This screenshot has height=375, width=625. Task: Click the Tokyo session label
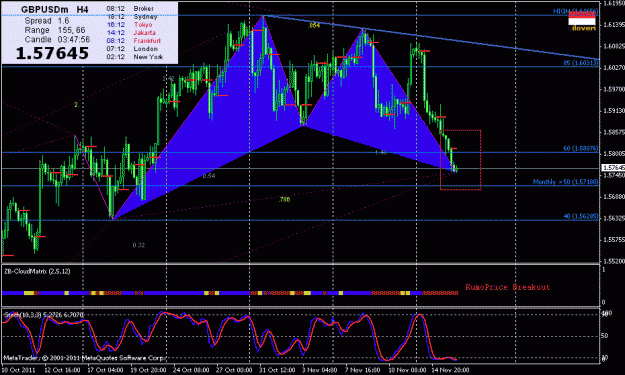[x=143, y=25]
